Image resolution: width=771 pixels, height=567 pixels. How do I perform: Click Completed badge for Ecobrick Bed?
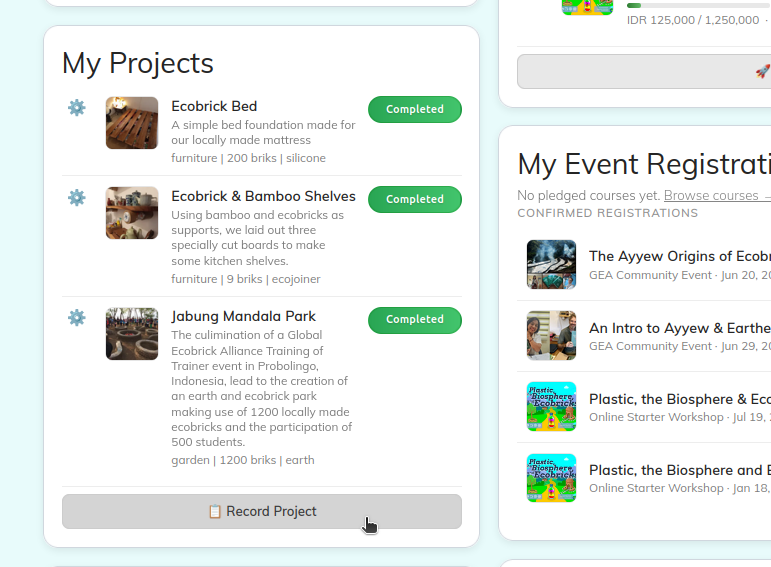pyautogui.click(x=415, y=109)
